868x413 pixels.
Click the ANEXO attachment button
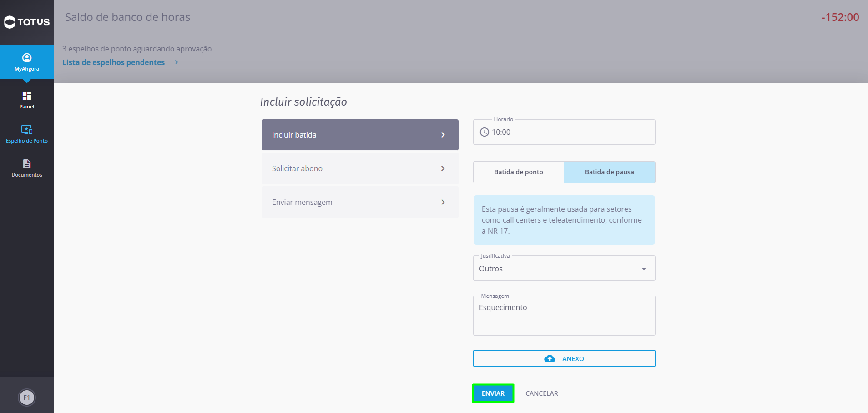coord(564,358)
